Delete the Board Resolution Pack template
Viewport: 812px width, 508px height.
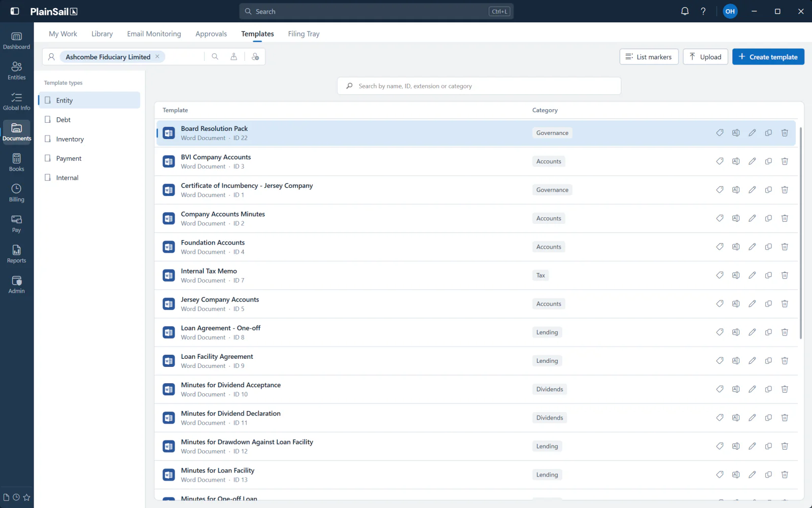pos(785,133)
